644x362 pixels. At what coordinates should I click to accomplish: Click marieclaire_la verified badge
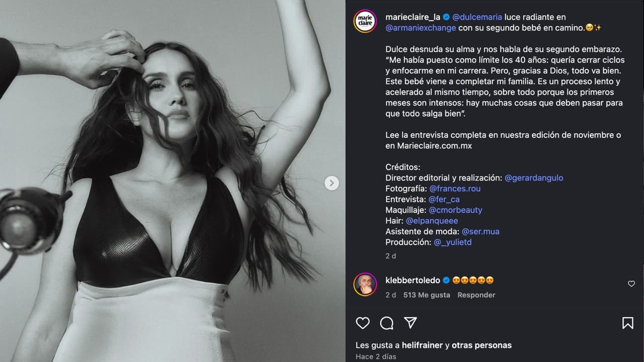click(446, 17)
